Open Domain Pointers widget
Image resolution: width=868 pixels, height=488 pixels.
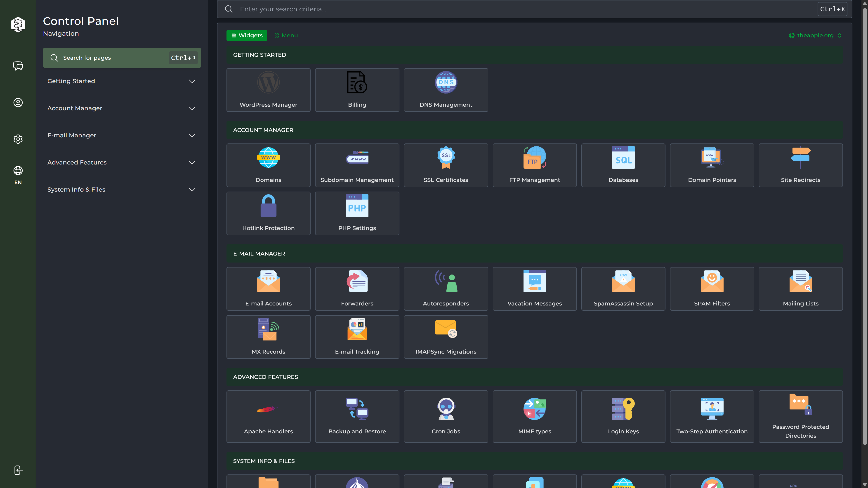click(712, 165)
